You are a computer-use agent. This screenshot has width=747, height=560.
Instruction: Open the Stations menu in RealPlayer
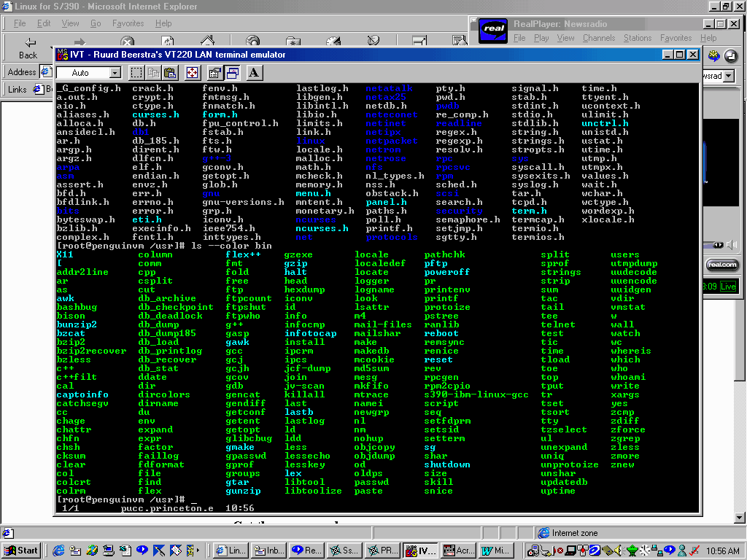[x=637, y=38]
